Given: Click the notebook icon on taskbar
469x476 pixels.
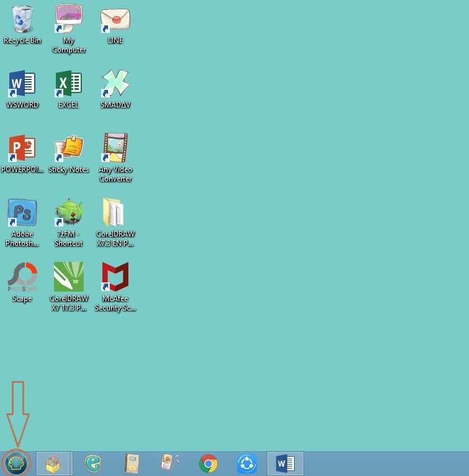Looking at the screenshot, I should (132, 464).
